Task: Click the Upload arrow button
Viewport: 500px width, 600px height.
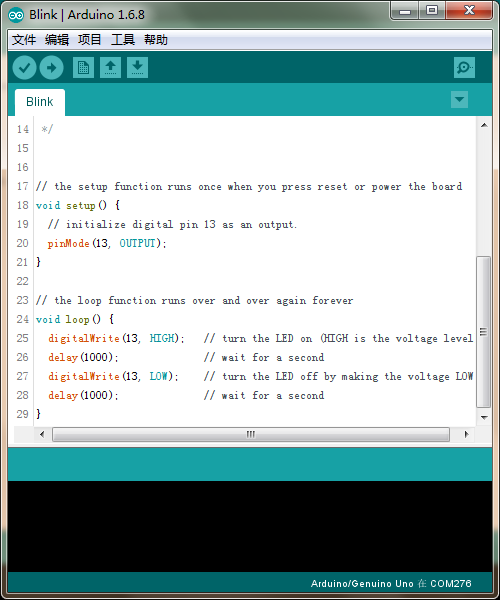Action: tap(52, 68)
